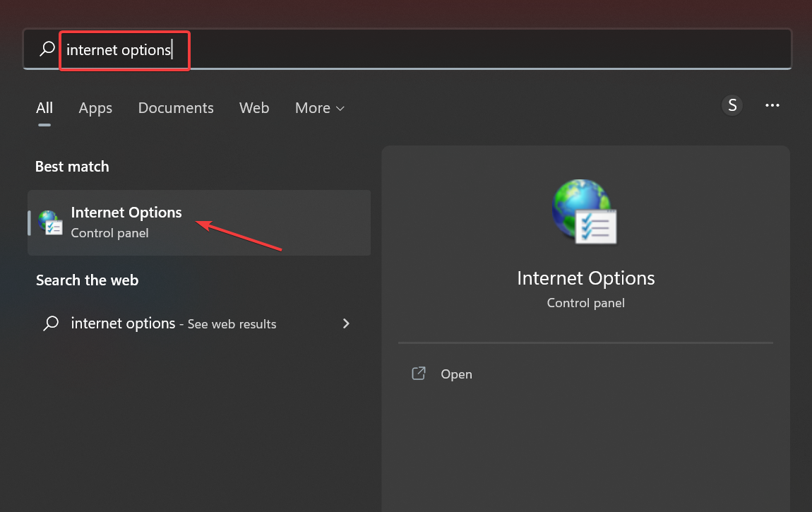Viewport: 812px width, 512px height.
Task: Switch to the Web tab
Action: click(253, 107)
